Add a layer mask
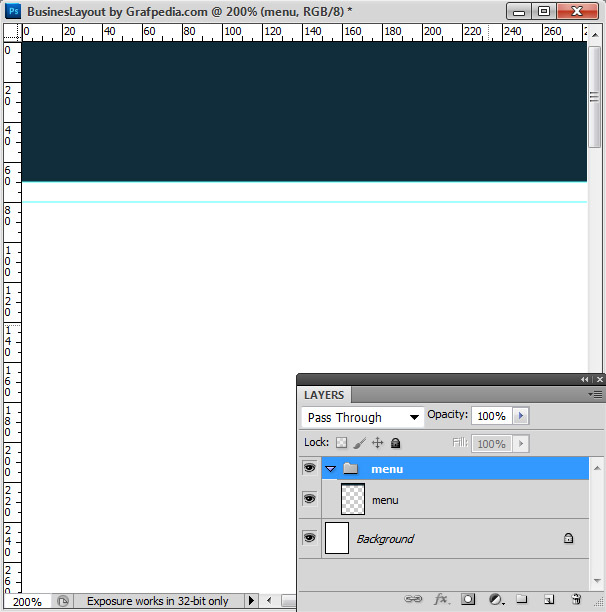The width and height of the screenshot is (606, 612). (468, 599)
